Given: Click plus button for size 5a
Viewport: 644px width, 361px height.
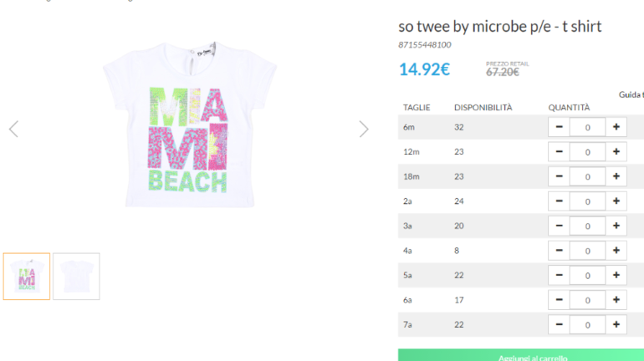Looking at the screenshot, I should click(x=616, y=275).
